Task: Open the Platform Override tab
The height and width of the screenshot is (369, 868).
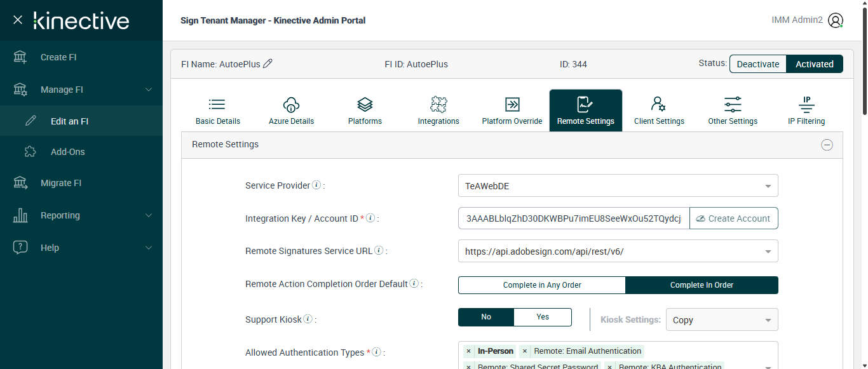Action: tap(512, 111)
